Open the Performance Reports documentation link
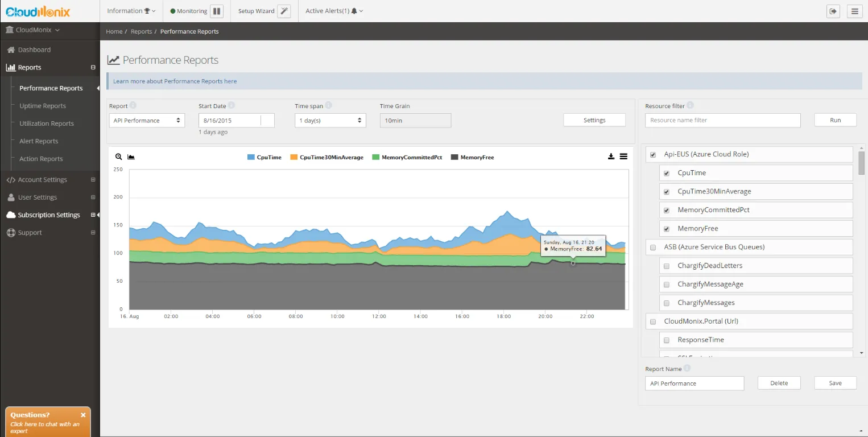868x437 pixels. (x=174, y=81)
